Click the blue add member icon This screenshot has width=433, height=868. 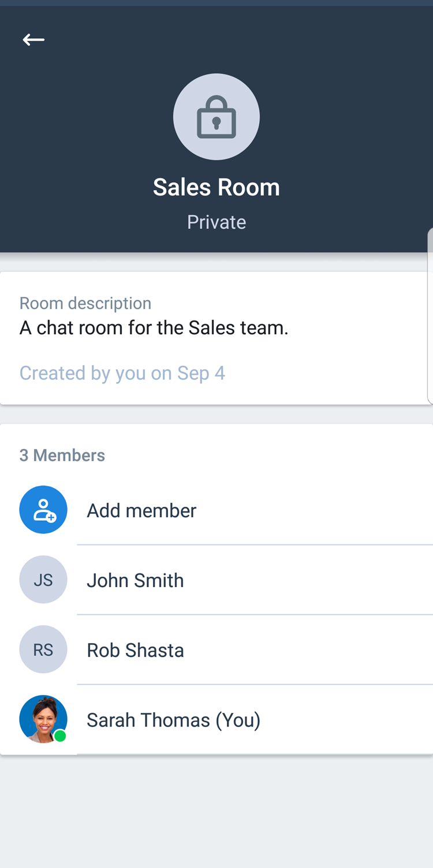[43, 510]
